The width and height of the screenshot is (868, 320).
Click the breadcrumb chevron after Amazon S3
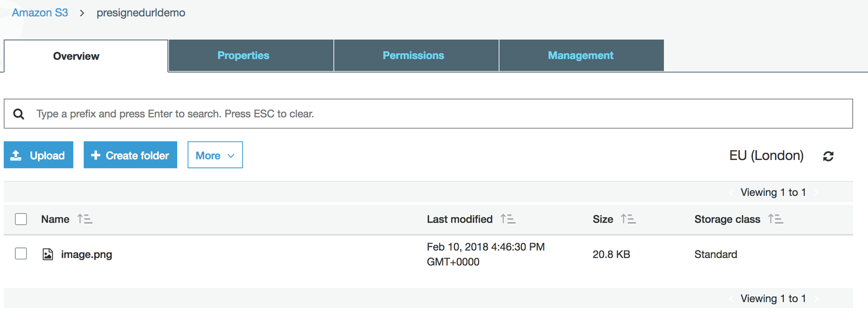click(x=82, y=13)
